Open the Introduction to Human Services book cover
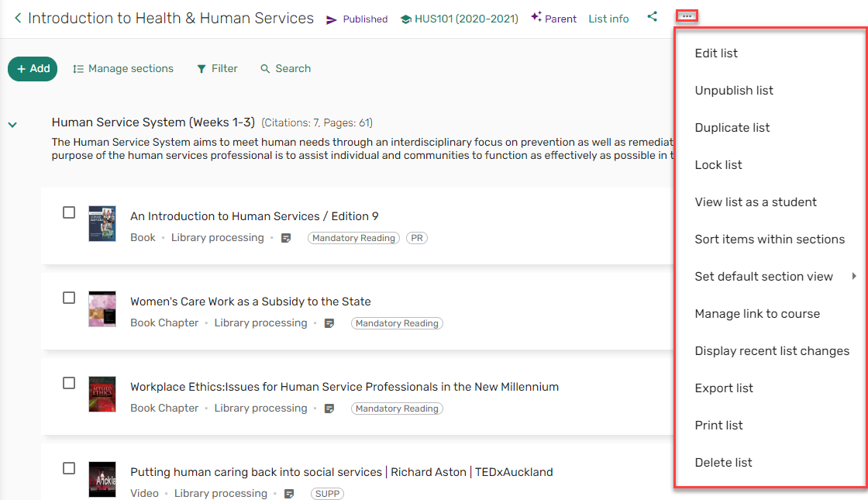This screenshot has width=868, height=500. pos(102,224)
